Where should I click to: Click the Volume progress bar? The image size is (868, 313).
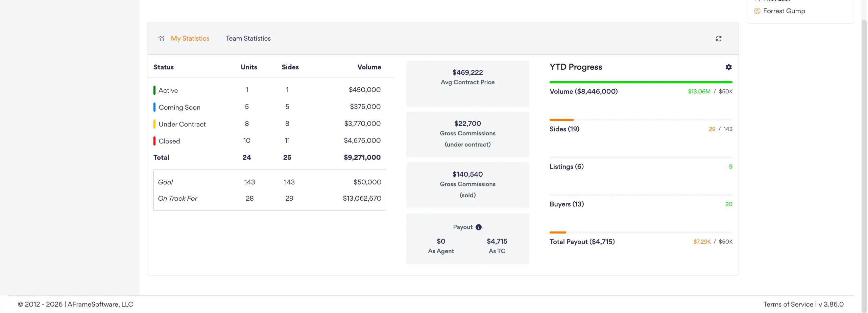point(641,82)
